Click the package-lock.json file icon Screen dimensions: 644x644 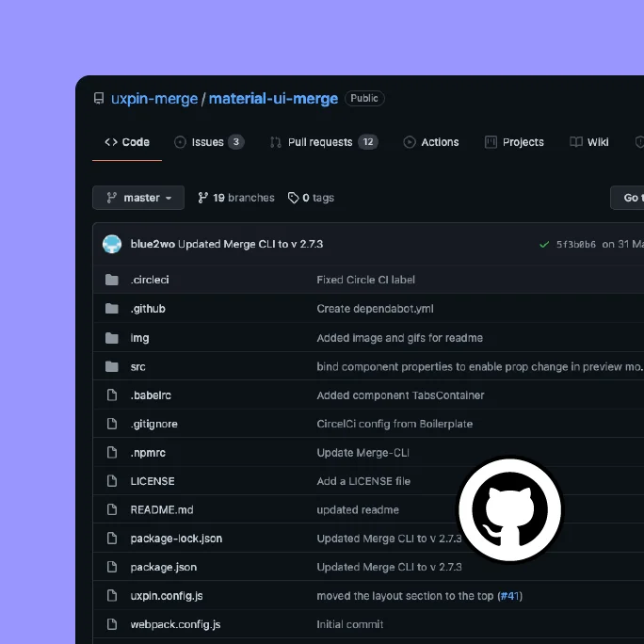pyautogui.click(x=112, y=538)
